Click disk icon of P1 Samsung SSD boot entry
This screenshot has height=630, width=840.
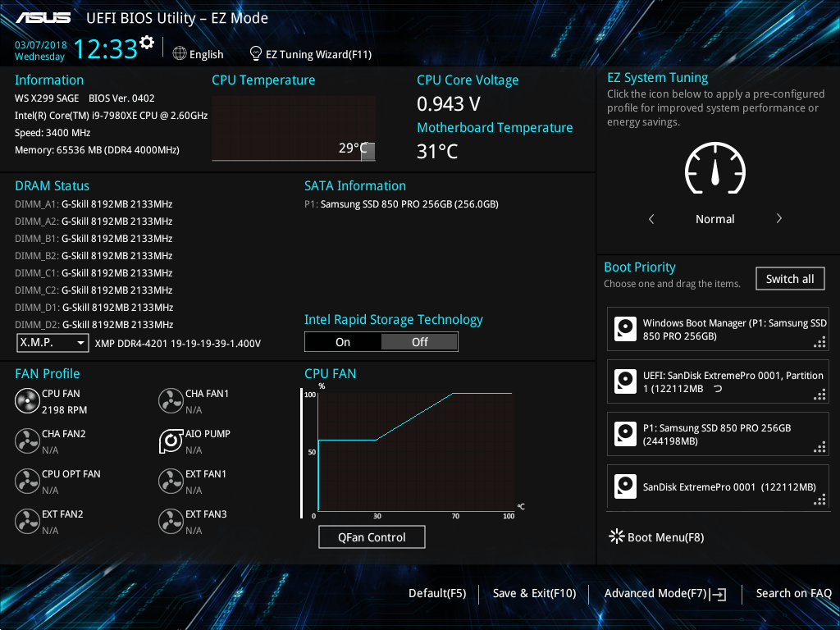(x=625, y=434)
